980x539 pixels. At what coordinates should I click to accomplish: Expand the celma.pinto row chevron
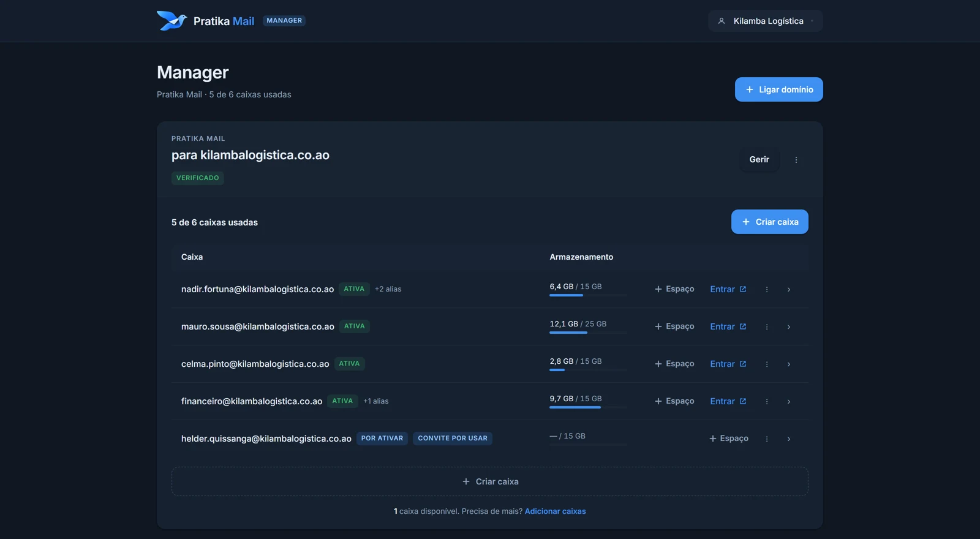(x=788, y=364)
